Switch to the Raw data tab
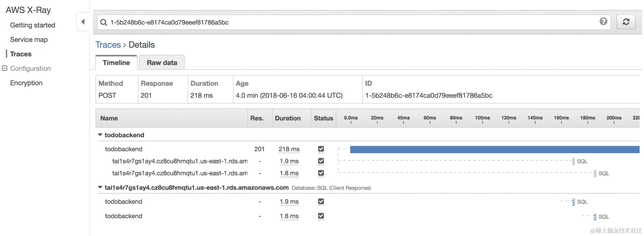Viewport: 644px width, 236px height. tap(162, 63)
